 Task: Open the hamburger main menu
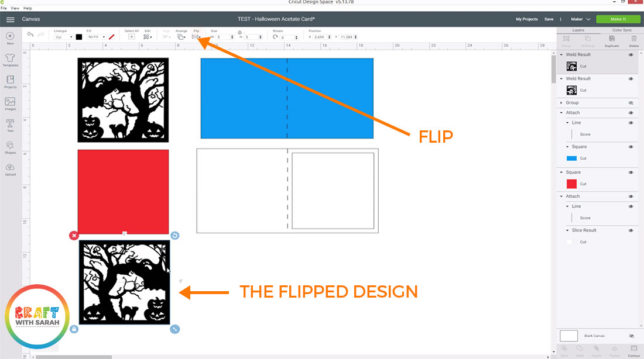11,19
